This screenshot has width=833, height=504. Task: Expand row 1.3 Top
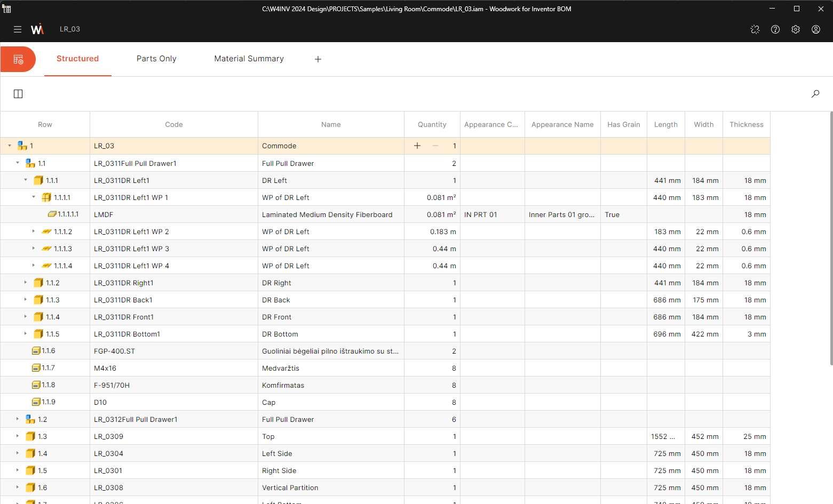click(x=18, y=436)
